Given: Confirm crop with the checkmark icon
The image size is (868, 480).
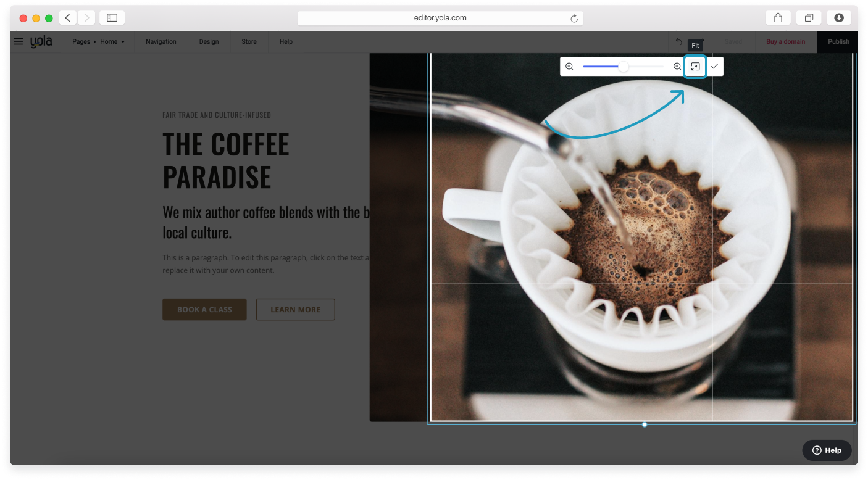Looking at the screenshot, I should 714,67.
